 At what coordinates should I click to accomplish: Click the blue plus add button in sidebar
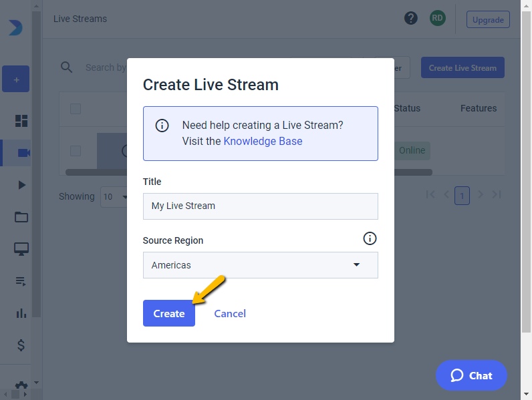[x=16, y=79]
